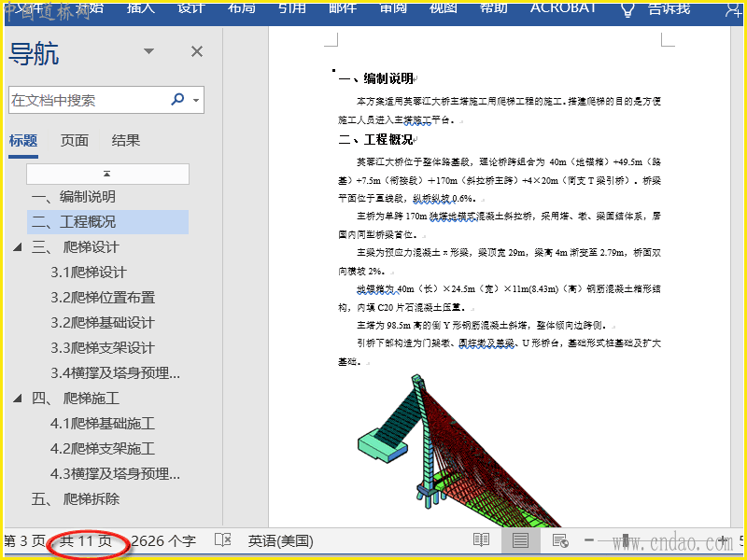The width and height of the screenshot is (747, 560).
Task: Click the 第 3 页 page indicator
Action: coord(24,541)
